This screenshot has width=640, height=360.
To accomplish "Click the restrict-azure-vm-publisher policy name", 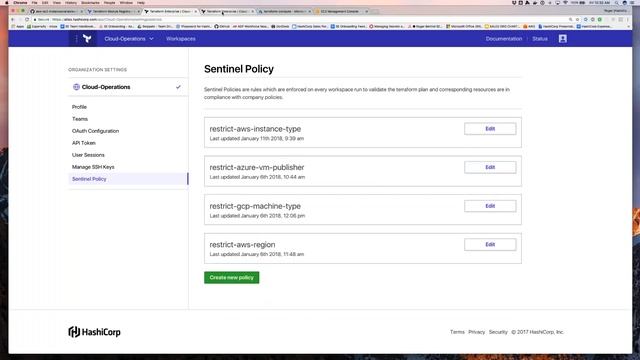I will [257, 167].
